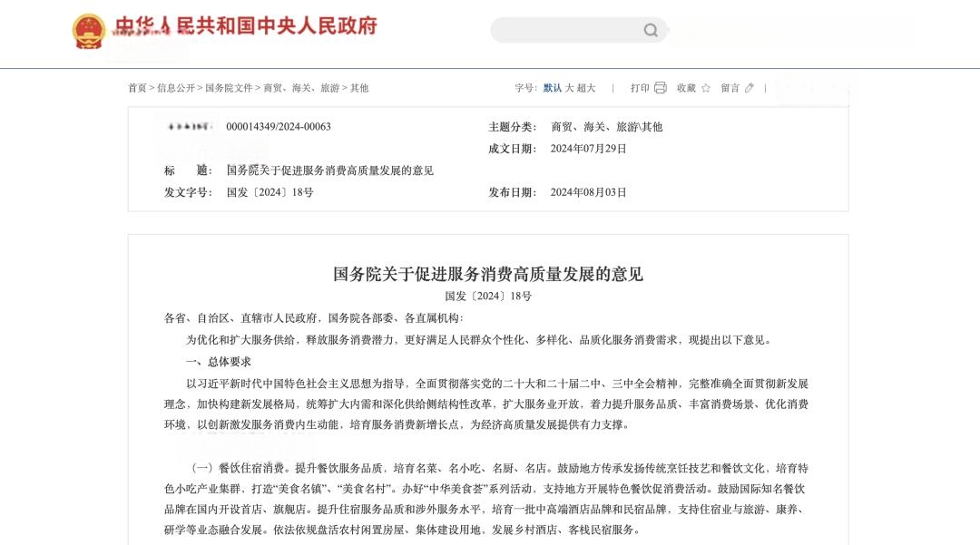Click the pencil comment icon
The width and height of the screenshot is (980, 545).
click(x=750, y=88)
